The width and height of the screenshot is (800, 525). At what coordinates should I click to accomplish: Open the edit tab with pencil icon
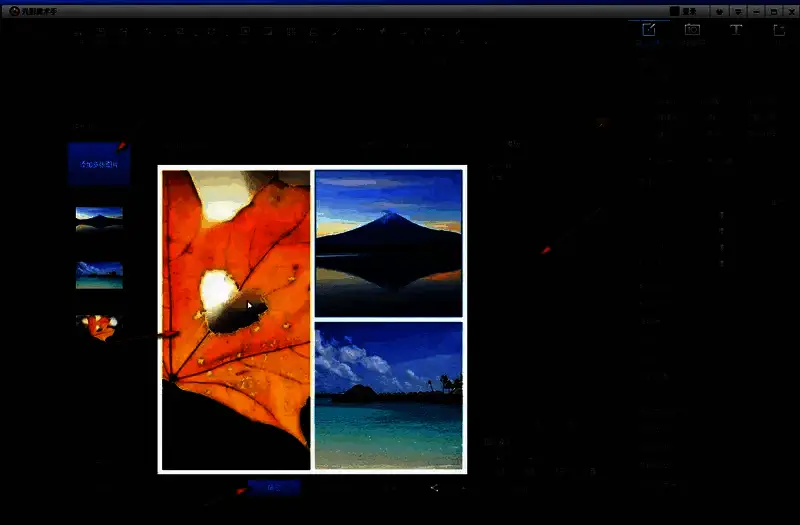[649, 31]
